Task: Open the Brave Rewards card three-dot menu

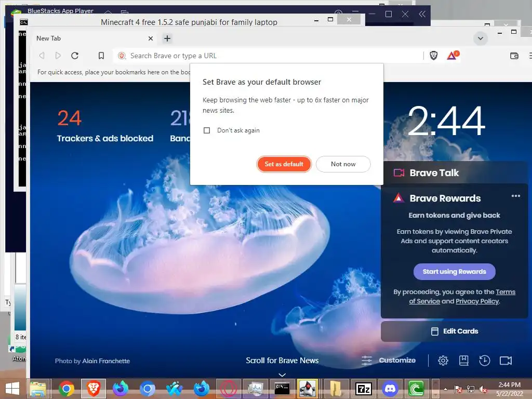Action: [515, 196]
